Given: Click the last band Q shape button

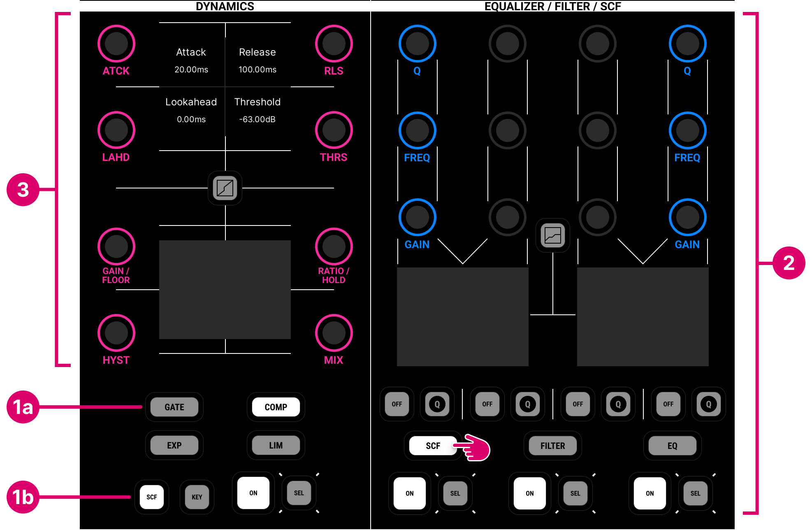Looking at the screenshot, I should click(708, 404).
